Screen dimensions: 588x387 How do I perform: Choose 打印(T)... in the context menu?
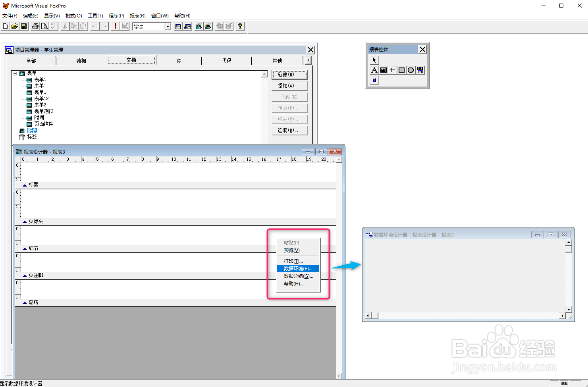coord(298,261)
